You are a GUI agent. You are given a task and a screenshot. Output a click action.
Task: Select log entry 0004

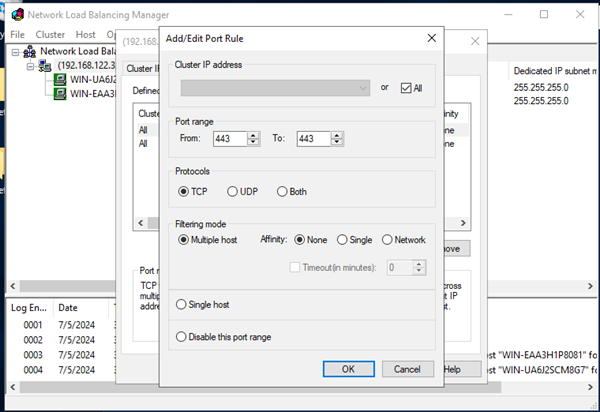pyautogui.click(x=33, y=370)
